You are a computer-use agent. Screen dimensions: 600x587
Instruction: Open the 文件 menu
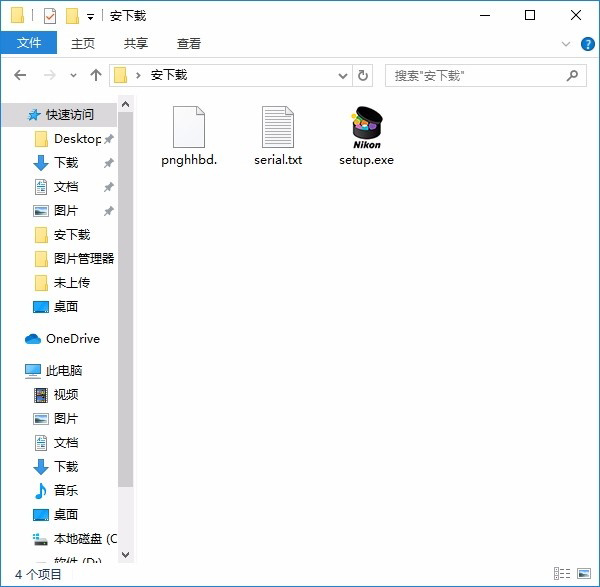coord(29,43)
